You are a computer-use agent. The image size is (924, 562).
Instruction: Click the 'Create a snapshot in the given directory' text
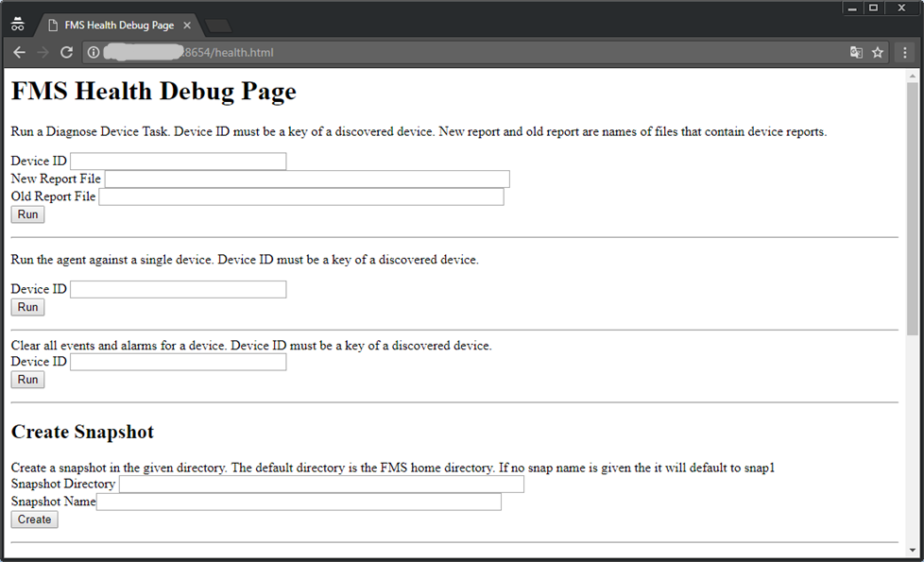tap(392, 468)
